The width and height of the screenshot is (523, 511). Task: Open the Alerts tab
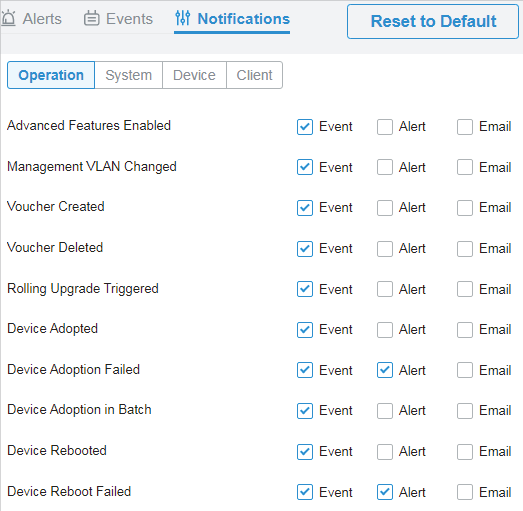click(32, 19)
